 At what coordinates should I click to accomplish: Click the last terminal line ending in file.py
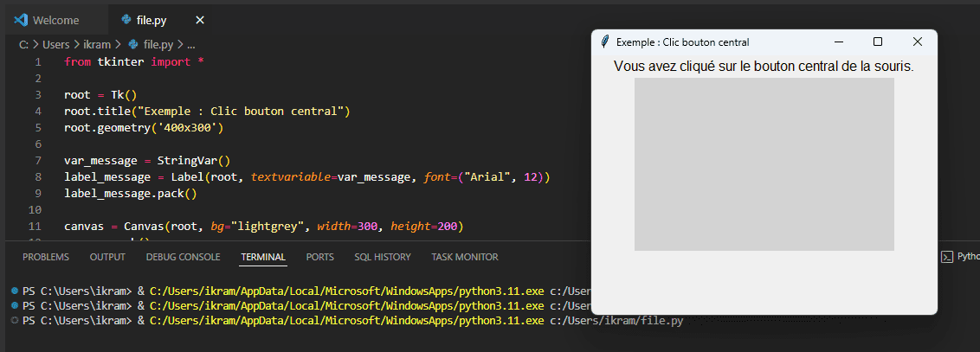point(352,321)
